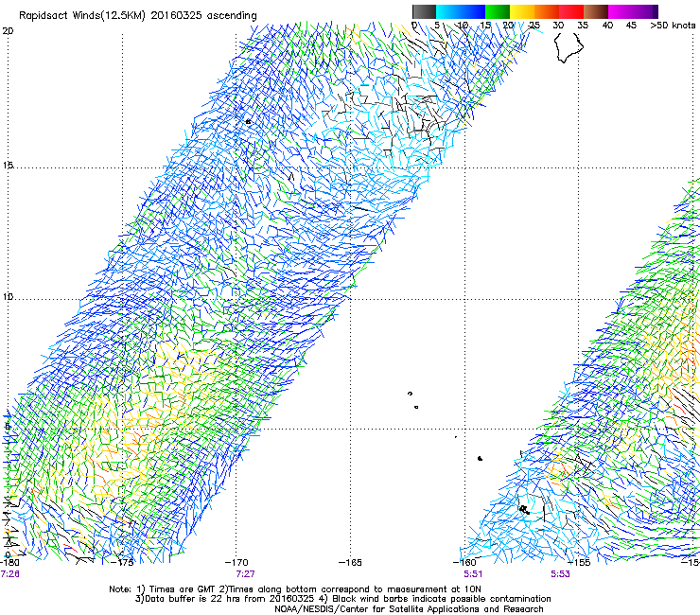Click the longitude label "-180"

click(9, 562)
